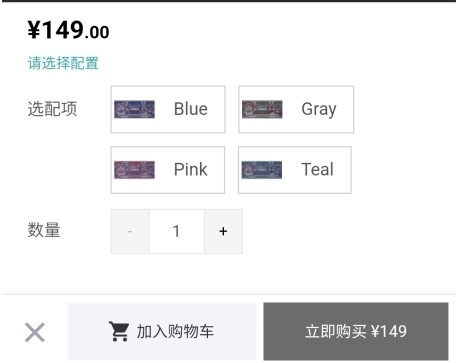457x363 pixels.
Task: Choose the Blue option label
Action: click(191, 109)
